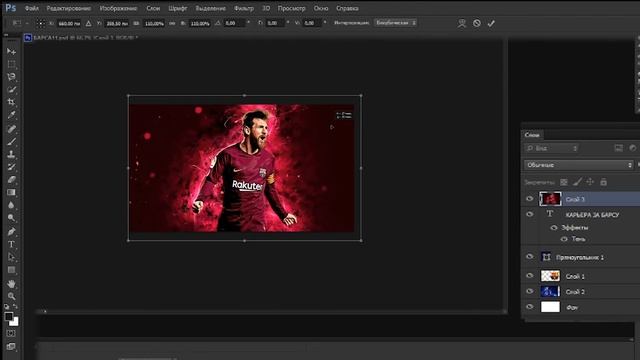
Task: Select the Pen tool
Action: (x=11, y=231)
